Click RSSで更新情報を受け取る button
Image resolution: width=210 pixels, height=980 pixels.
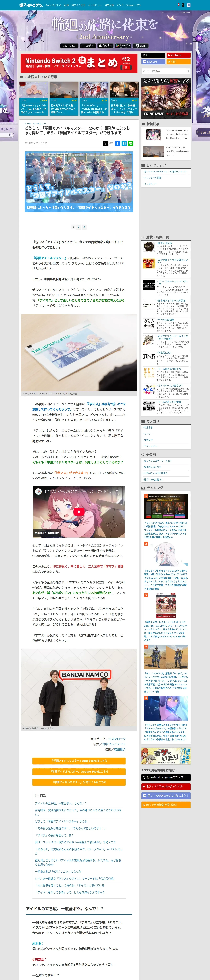point(166,805)
